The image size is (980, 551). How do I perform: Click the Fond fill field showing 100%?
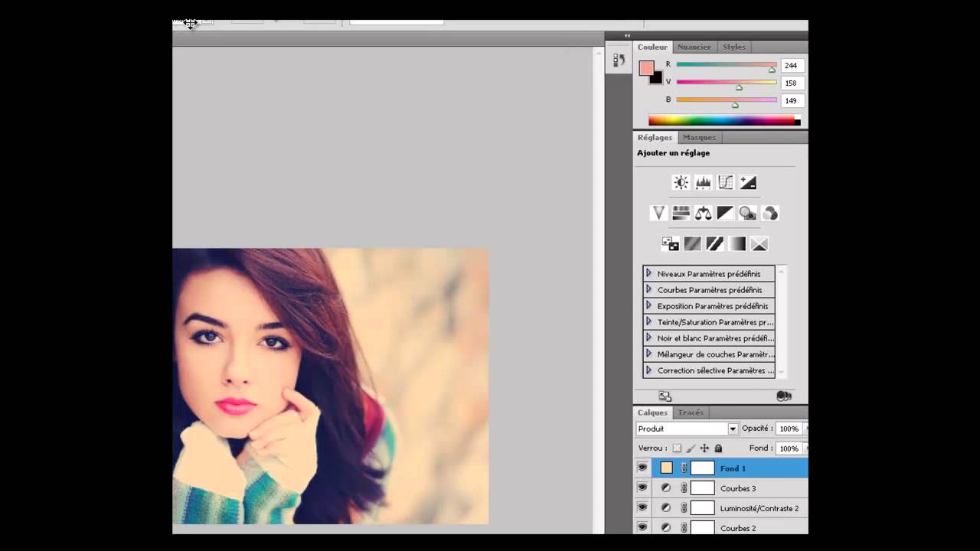(788, 448)
